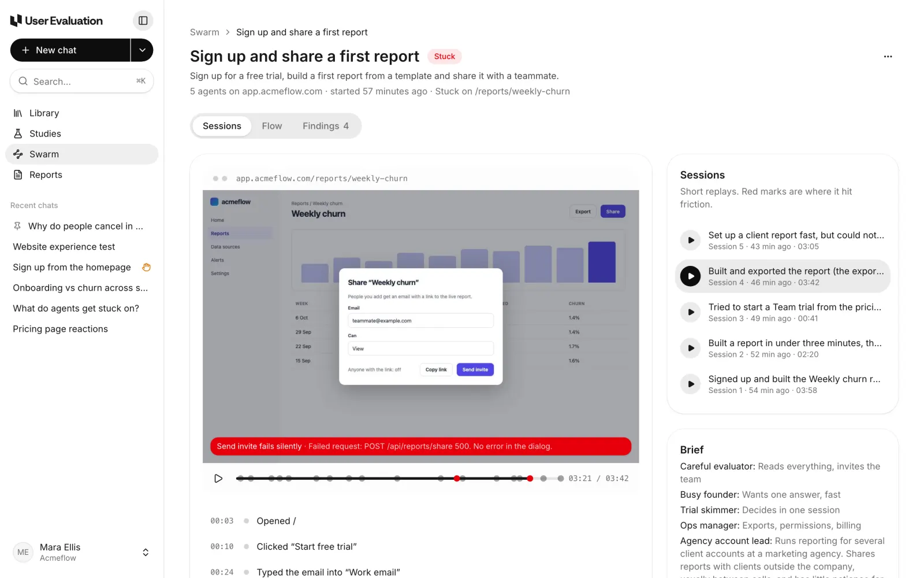This screenshot has height=578, width=924.
Task: Click the Swarm breadcrumb link
Action: 204,32
